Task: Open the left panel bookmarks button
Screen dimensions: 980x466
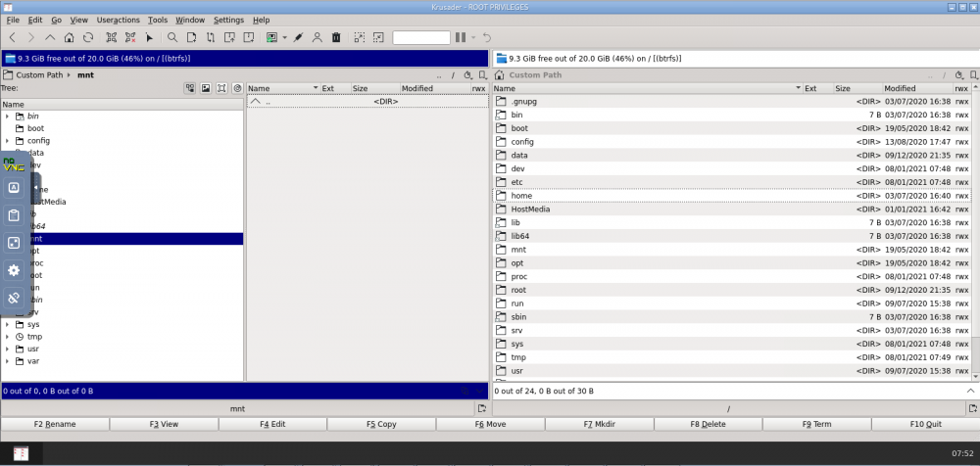Action: click(482, 75)
